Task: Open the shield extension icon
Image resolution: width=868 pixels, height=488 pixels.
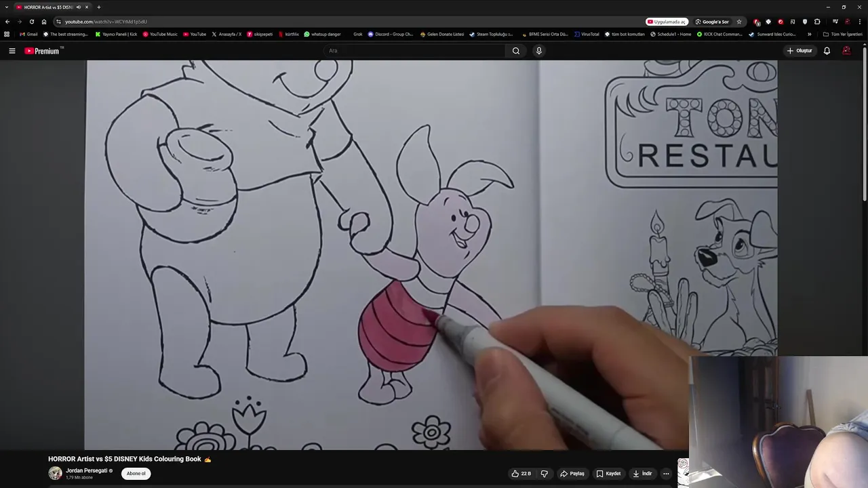Action: tap(805, 22)
